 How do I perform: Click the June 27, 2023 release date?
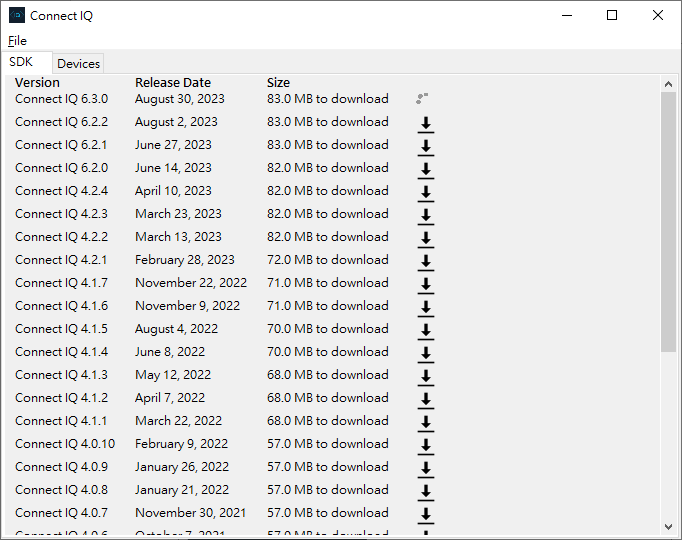173,145
